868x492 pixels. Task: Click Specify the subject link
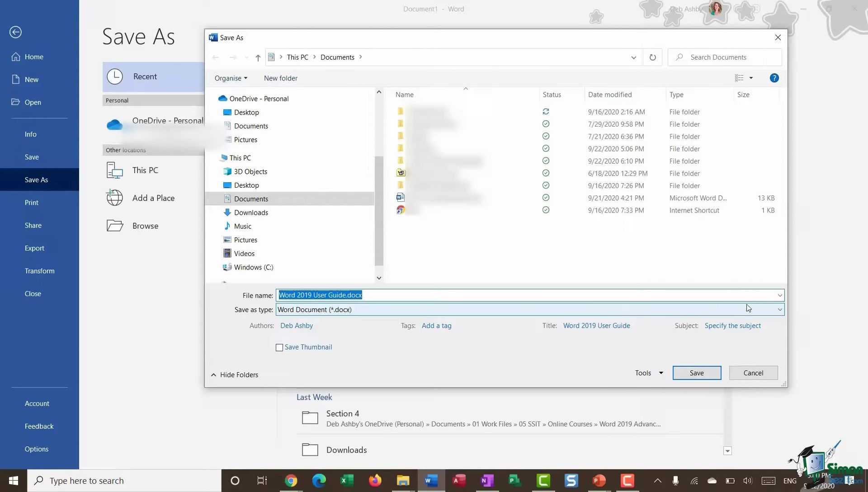(x=732, y=326)
